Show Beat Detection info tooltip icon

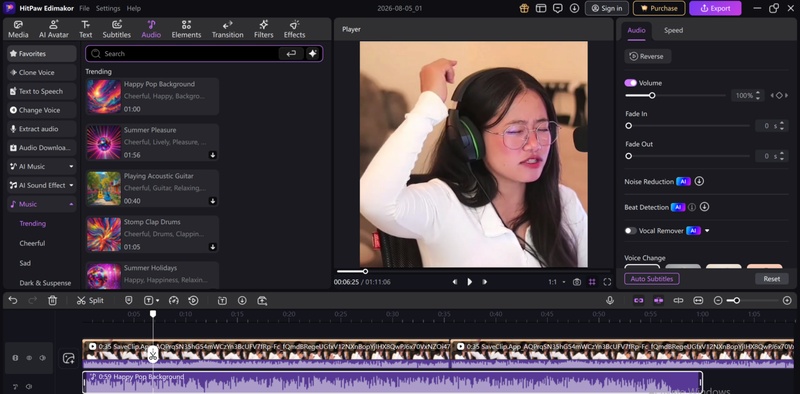tap(692, 207)
